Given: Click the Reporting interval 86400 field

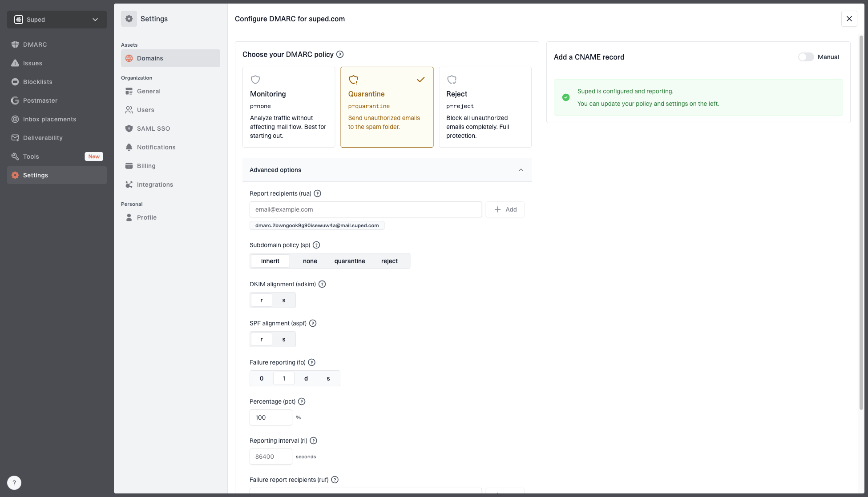Looking at the screenshot, I should coord(271,457).
